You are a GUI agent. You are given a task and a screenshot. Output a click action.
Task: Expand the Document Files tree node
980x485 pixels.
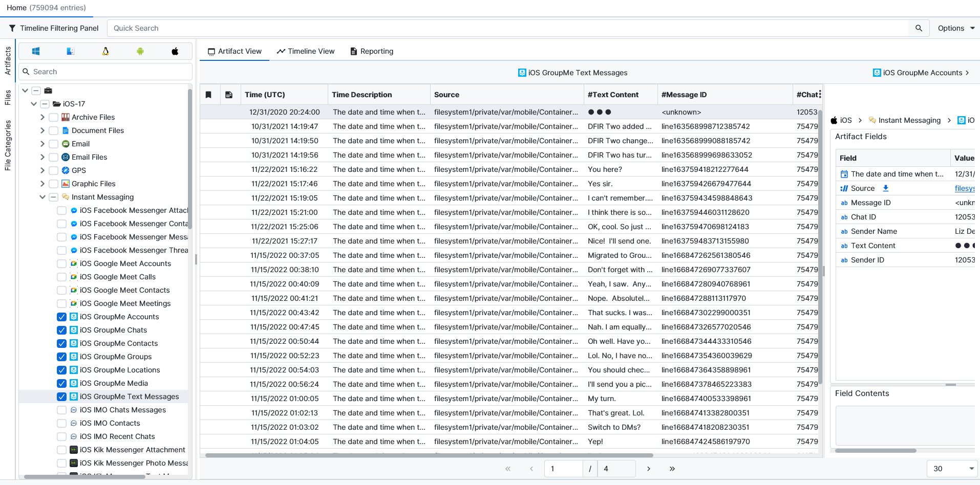tap(42, 130)
